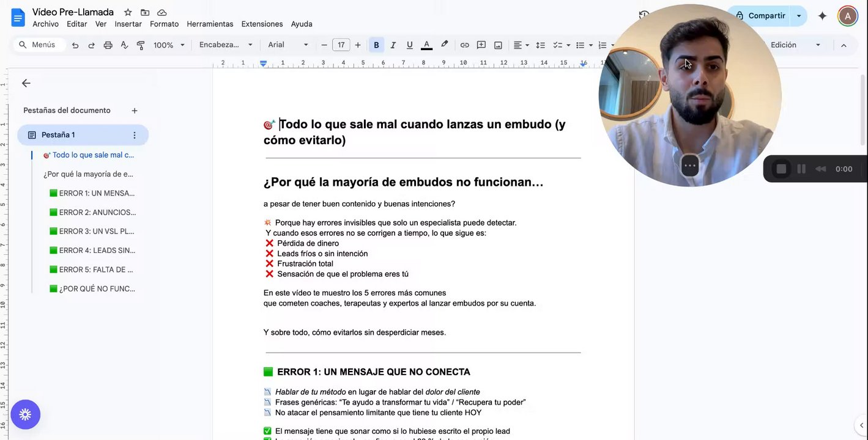Insert a link
This screenshot has height=440, width=868.
(465, 45)
